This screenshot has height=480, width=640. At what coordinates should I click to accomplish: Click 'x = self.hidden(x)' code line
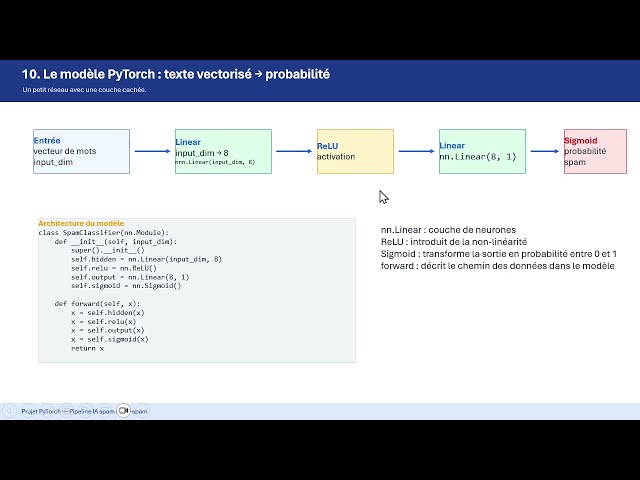[x=108, y=313]
